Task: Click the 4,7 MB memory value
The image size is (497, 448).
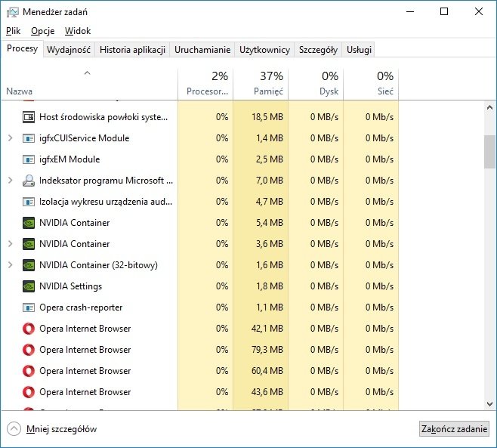Action: [270, 202]
